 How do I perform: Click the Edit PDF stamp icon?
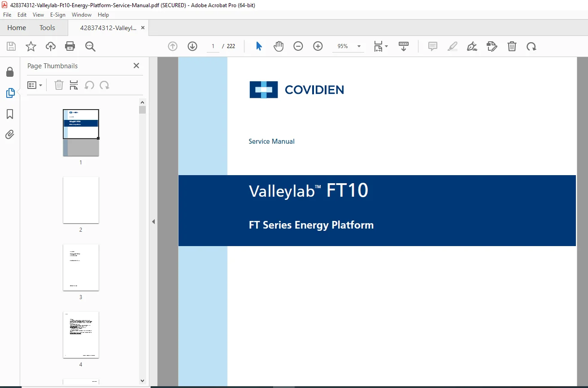coord(492,46)
